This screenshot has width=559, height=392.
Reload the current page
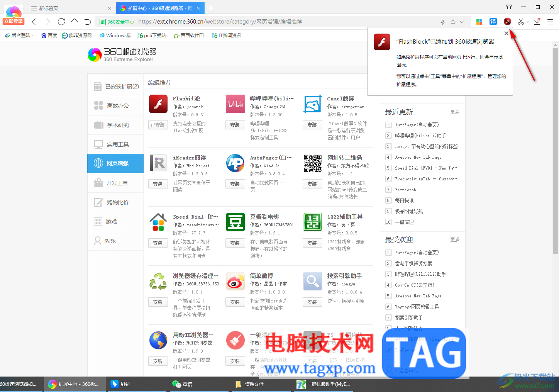coord(61,22)
